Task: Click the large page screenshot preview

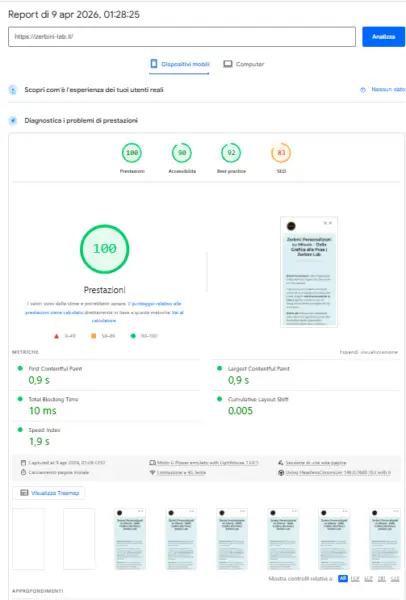Action: pos(309,272)
